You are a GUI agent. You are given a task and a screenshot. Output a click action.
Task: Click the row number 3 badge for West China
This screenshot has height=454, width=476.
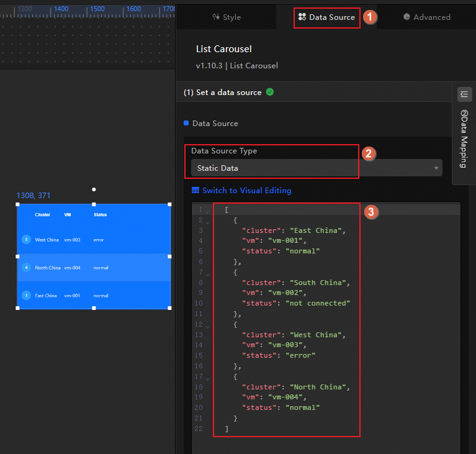pos(26,239)
